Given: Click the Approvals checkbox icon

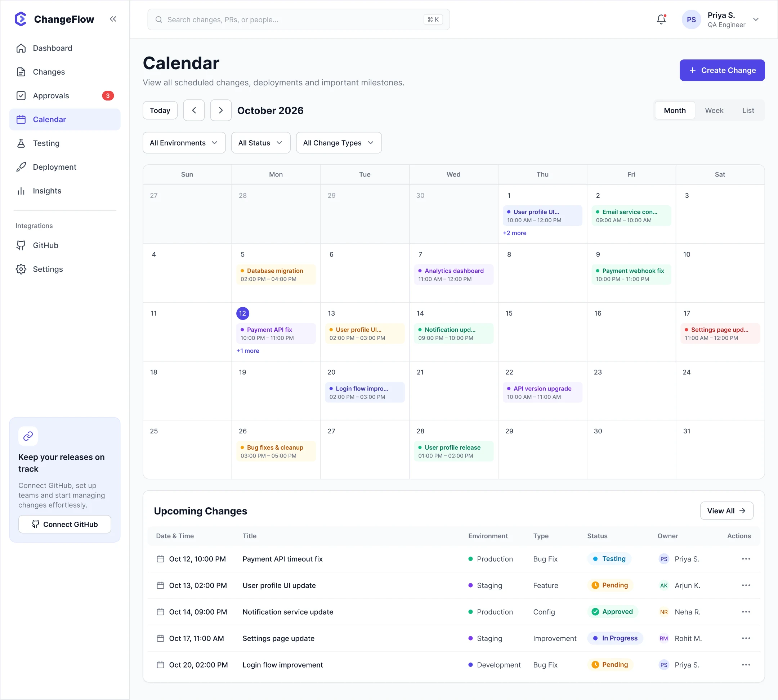Looking at the screenshot, I should tap(21, 96).
